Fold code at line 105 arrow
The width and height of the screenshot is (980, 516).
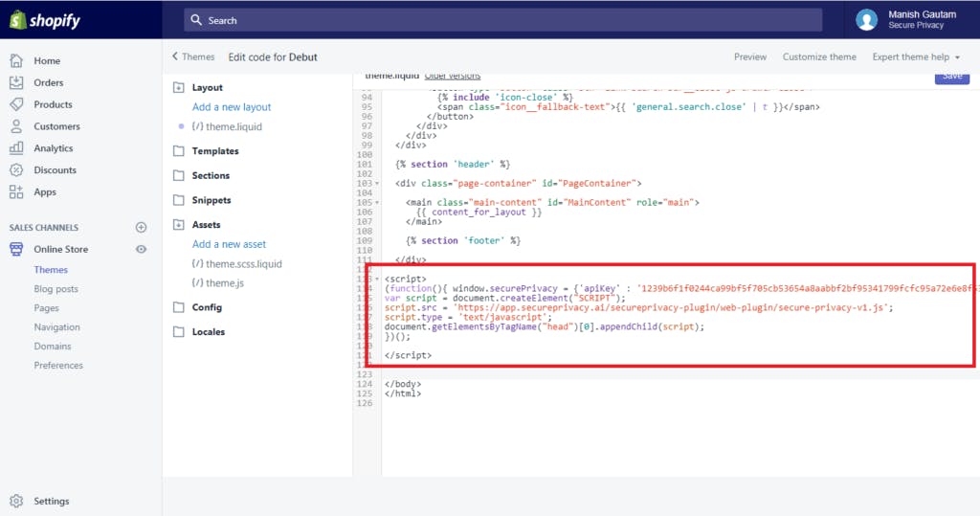(x=377, y=203)
